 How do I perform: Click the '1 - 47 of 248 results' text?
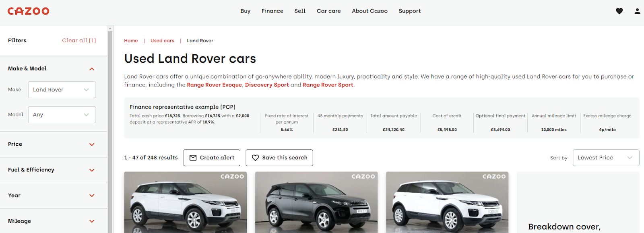pyautogui.click(x=151, y=158)
